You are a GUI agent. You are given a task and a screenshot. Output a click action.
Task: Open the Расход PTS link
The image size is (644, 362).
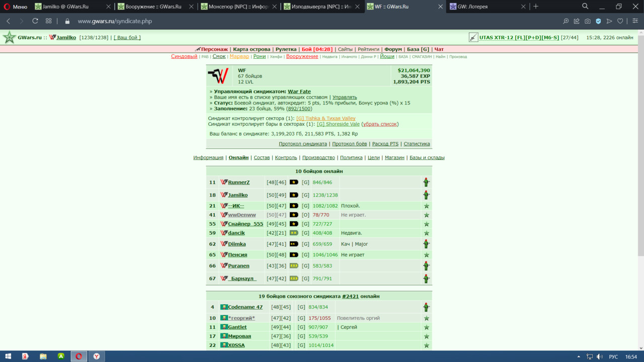pyautogui.click(x=385, y=144)
